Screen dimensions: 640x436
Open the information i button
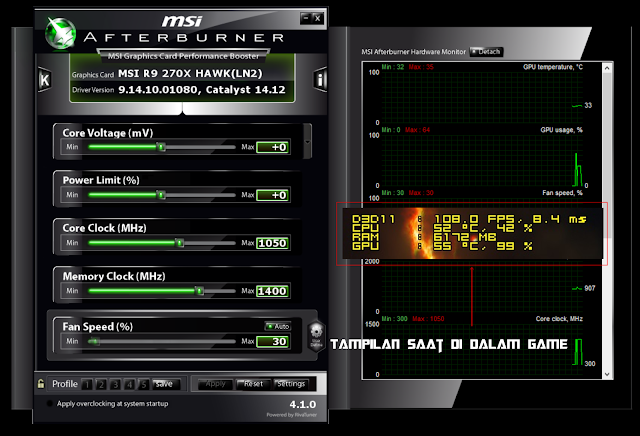coord(320,80)
